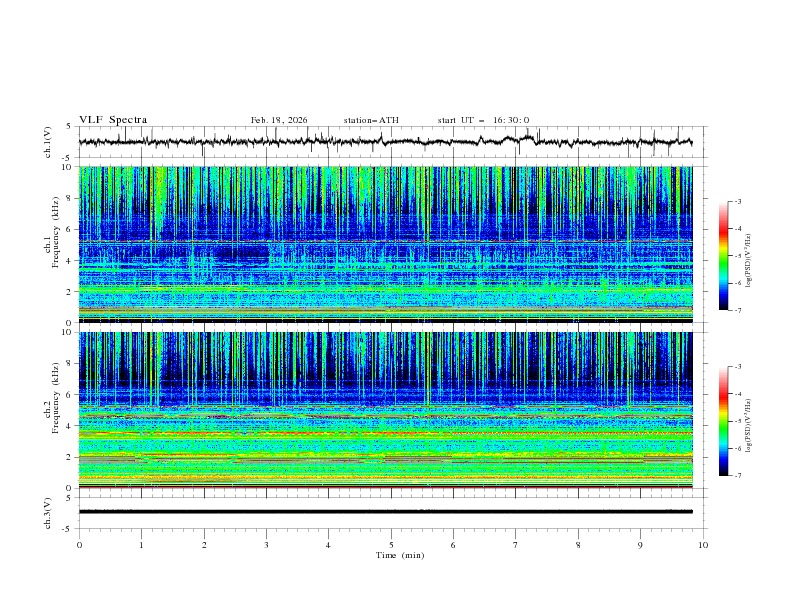Click the "Time (min)" x-axis label
Screen dimensions: 792x612
point(400,555)
